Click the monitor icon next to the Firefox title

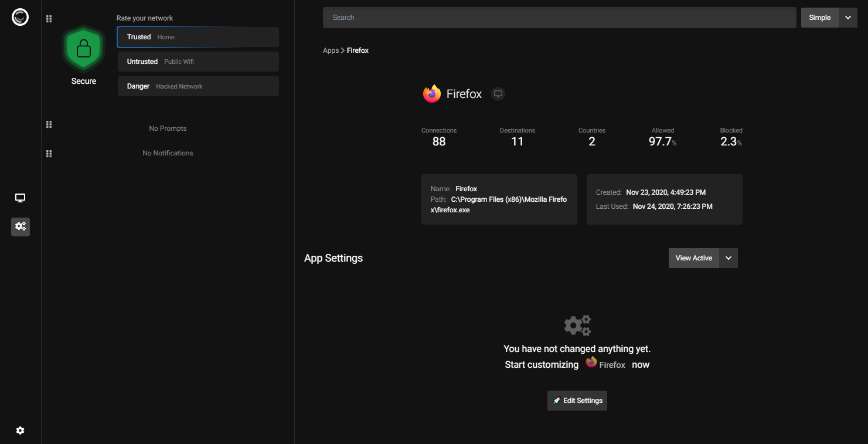point(498,94)
